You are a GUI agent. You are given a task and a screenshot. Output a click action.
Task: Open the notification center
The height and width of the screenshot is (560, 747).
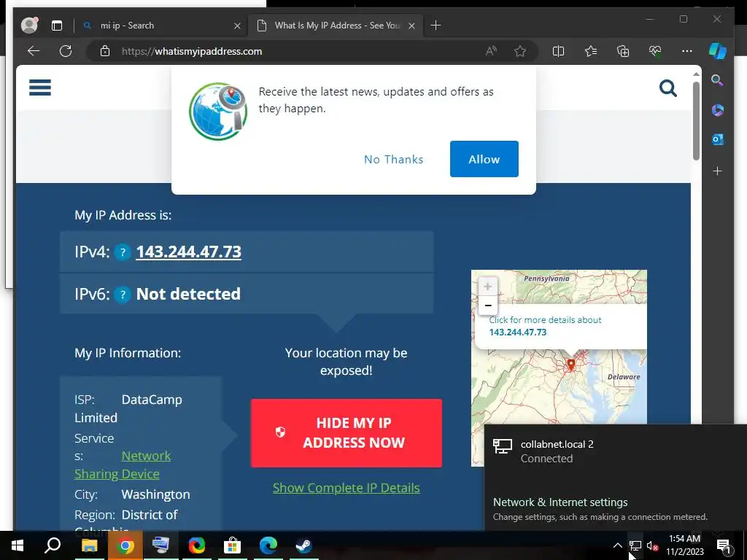click(724, 545)
